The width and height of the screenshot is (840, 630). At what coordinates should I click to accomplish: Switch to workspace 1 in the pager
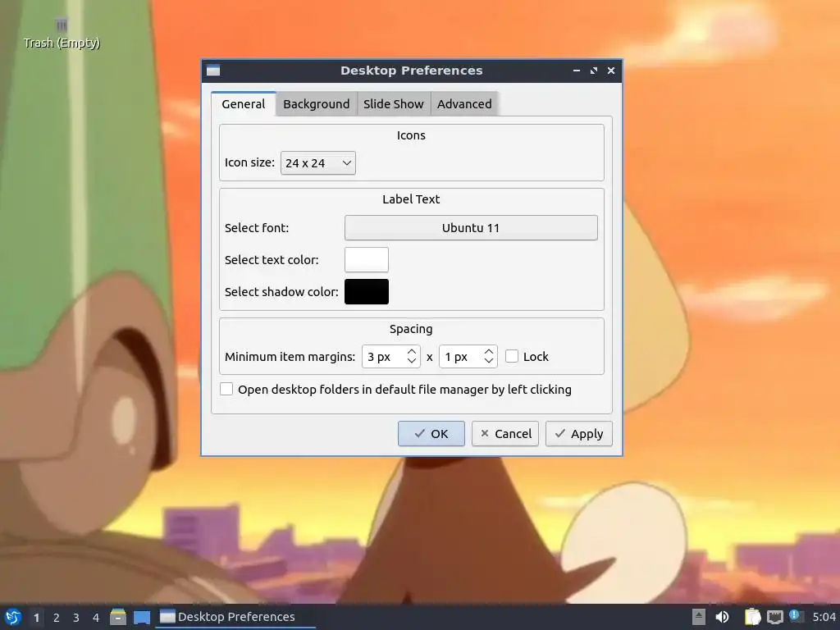(x=36, y=618)
